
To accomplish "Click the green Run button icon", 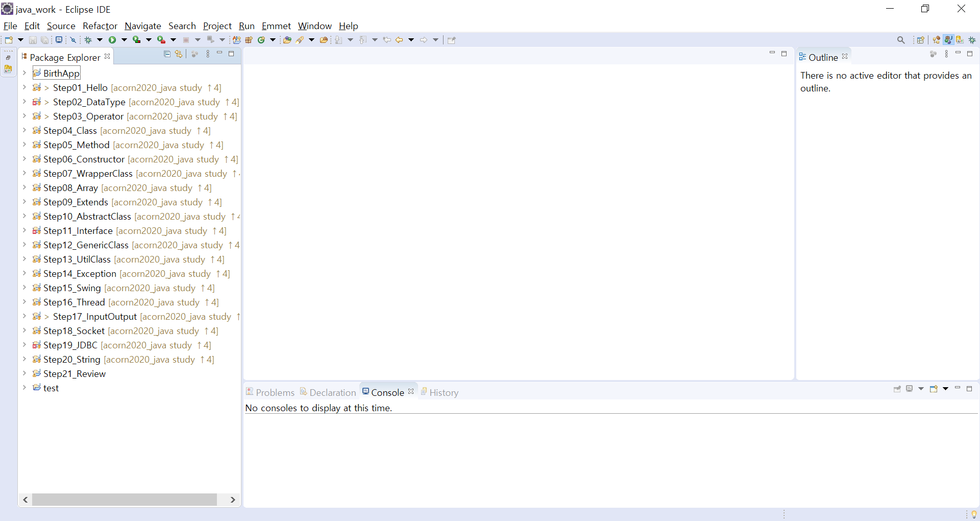I will pyautogui.click(x=112, y=40).
